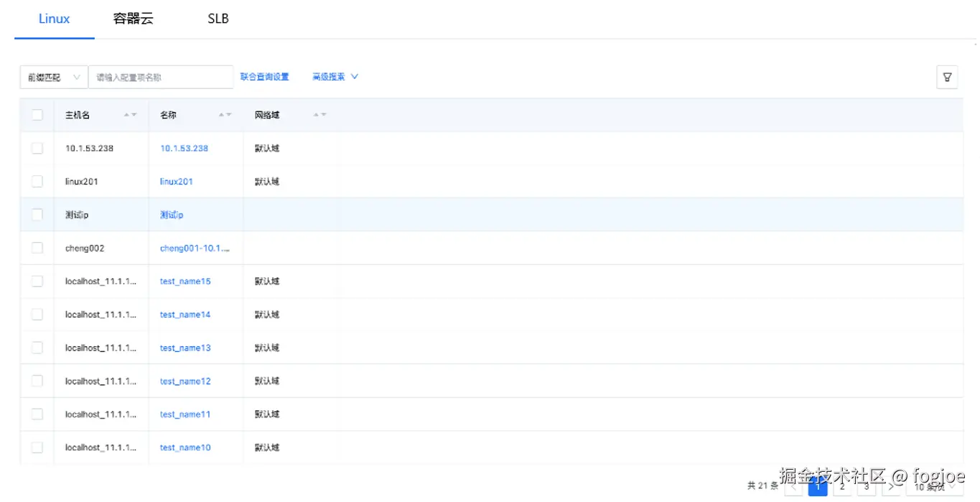This screenshot has height=502, width=980.
Task: Check the box for the test_name14 row
Action: (x=37, y=315)
